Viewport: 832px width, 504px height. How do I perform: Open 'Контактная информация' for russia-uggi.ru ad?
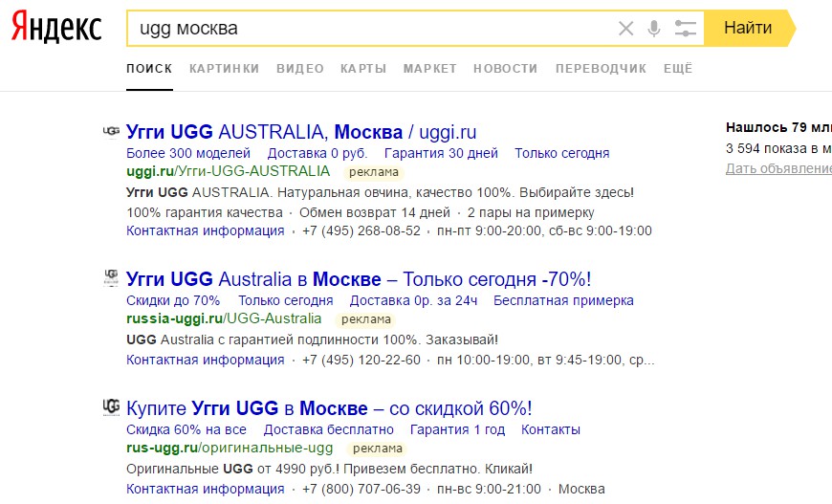coord(206,360)
